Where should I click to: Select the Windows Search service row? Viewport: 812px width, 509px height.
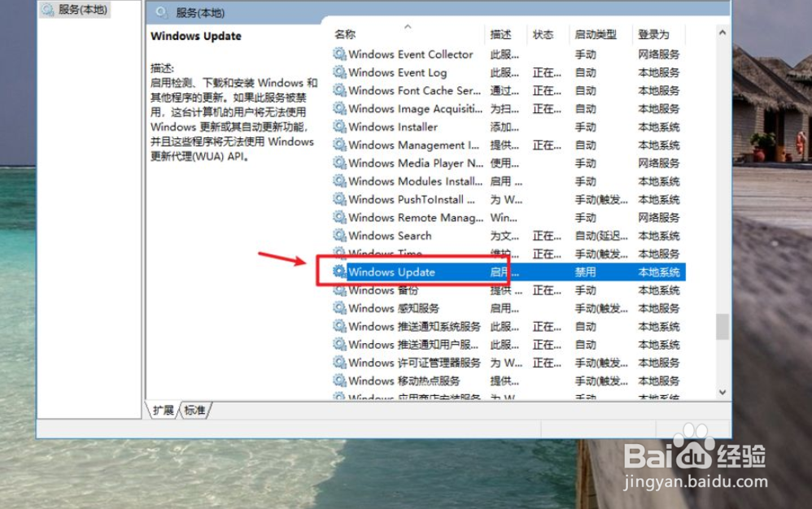509,235
